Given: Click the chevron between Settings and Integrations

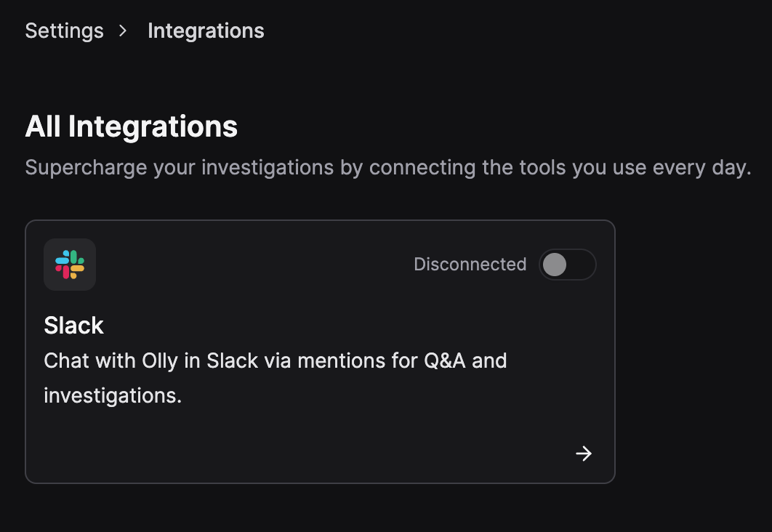Looking at the screenshot, I should 122,31.
